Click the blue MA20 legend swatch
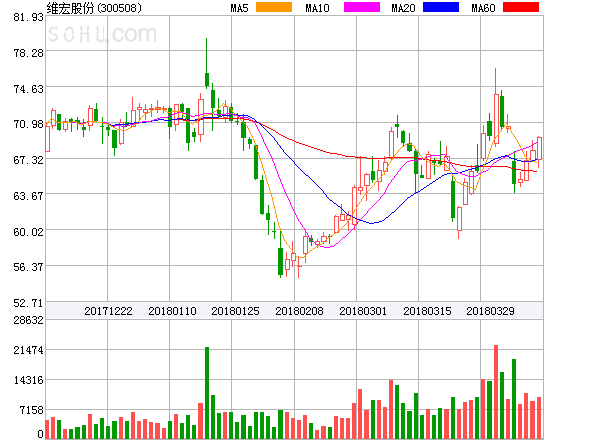Screen dimensions: 600x440 coord(441,7)
